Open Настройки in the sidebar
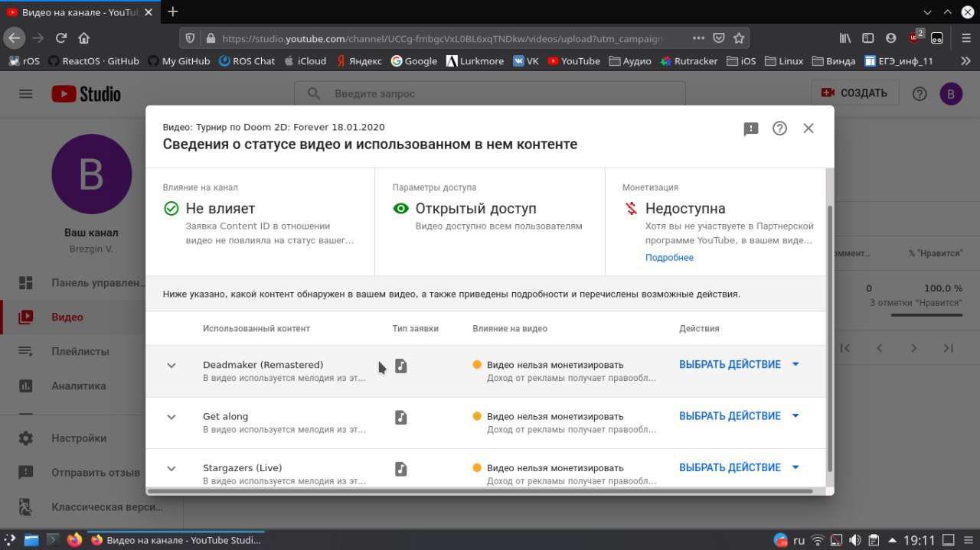The image size is (980, 550). (x=73, y=438)
